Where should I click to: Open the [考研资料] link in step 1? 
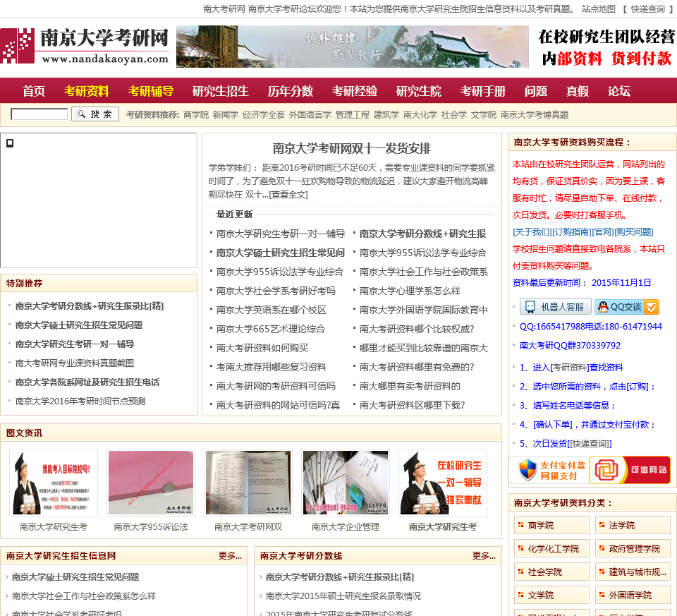[570, 368]
